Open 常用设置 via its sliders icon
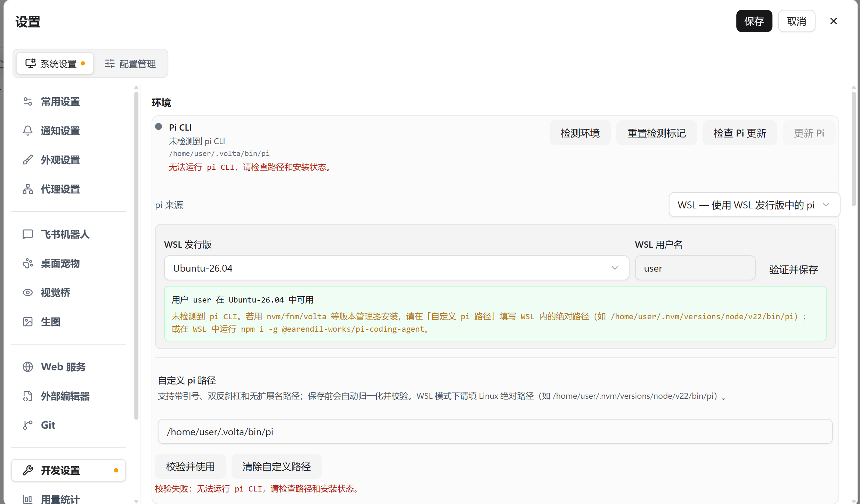Screen dimensions: 860x504 pos(28,102)
